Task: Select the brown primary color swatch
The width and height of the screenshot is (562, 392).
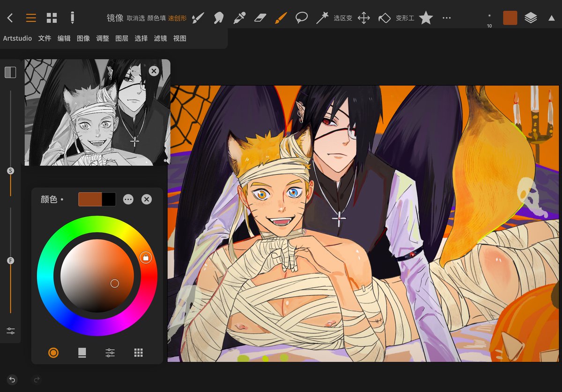Action: [x=90, y=199]
